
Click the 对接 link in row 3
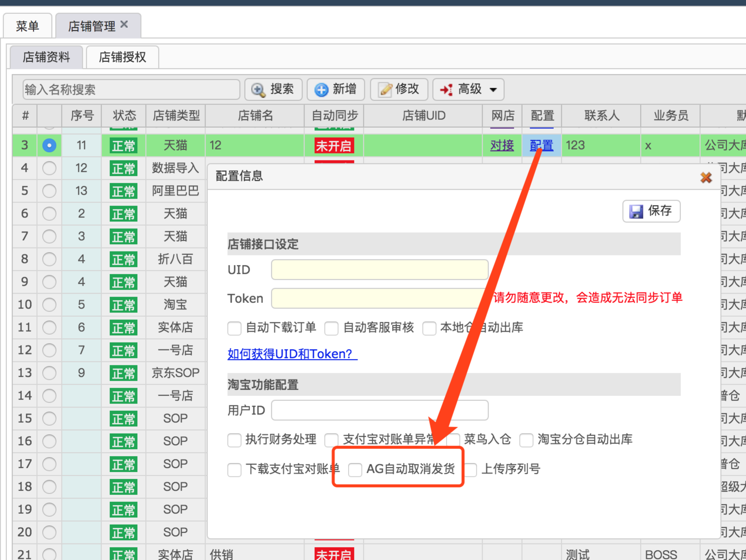point(502,145)
